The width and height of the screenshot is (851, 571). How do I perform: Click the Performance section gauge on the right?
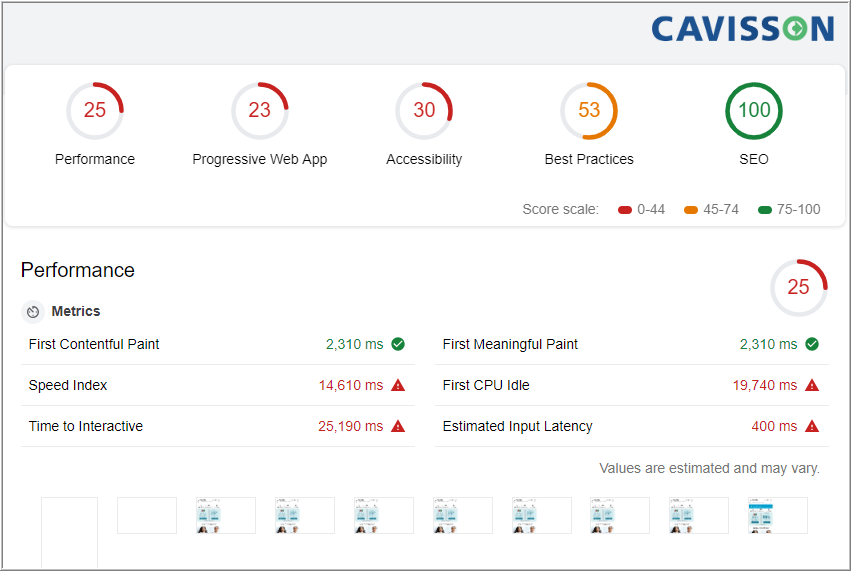click(x=798, y=288)
